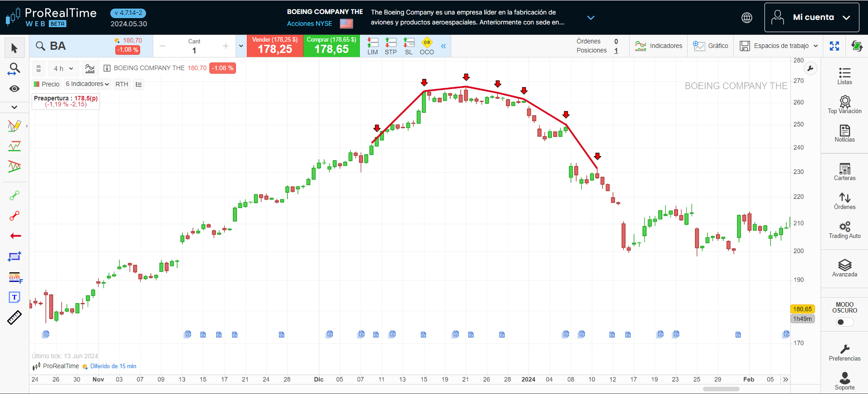This screenshot has width=868, height=394.
Task: Open chart settings wrench icon
Action: tap(810, 69)
